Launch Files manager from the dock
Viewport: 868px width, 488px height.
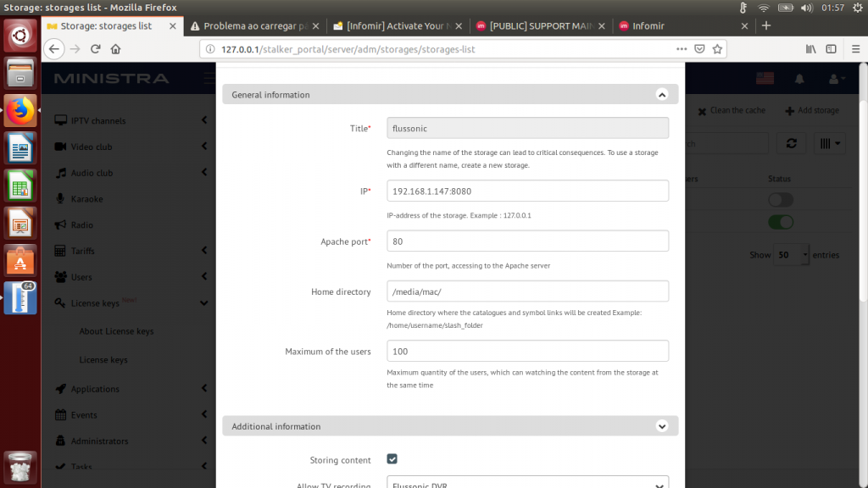(x=20, y=73)
